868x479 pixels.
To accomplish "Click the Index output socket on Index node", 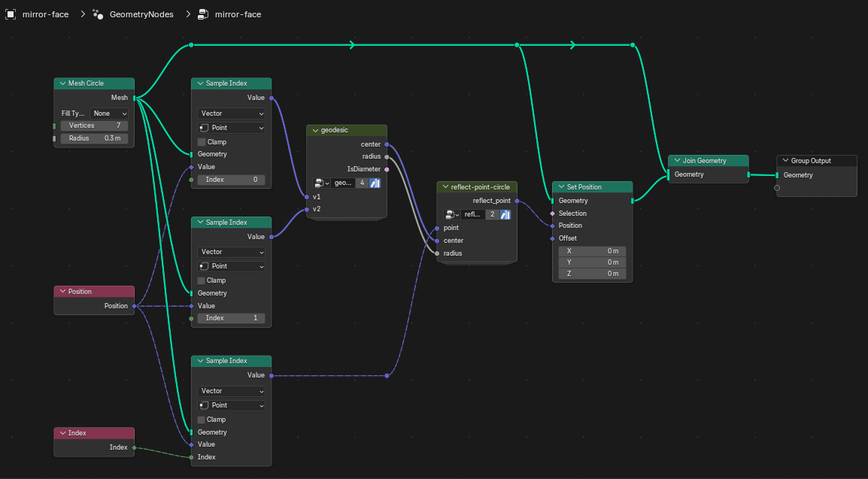I will [135, 447].
